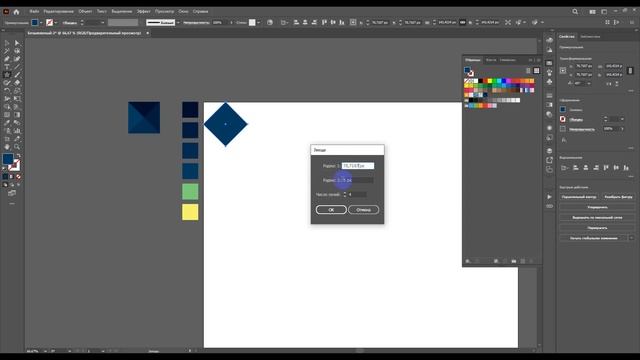Open the Файл menu

point(34,11)
